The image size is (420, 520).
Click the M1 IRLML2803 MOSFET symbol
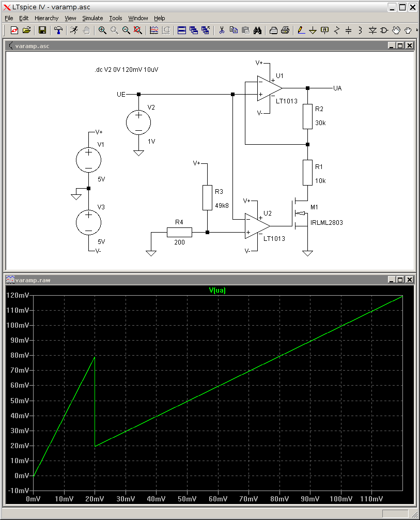point(301,213)
